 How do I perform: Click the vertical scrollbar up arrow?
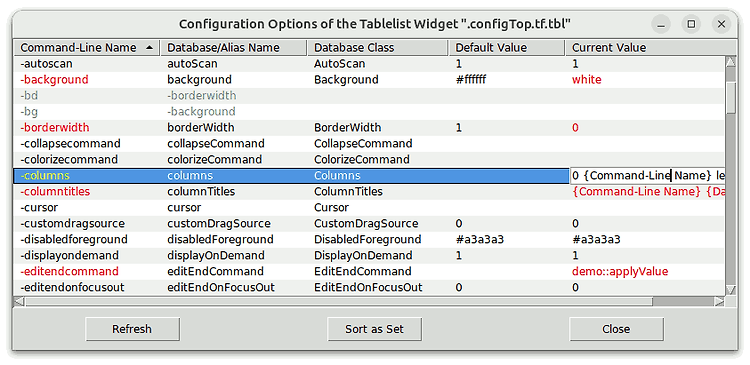pos(730,62)
